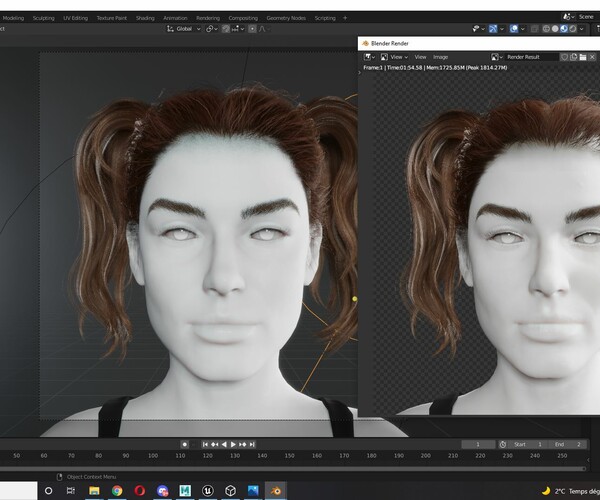
Task: Open Windows Task View button
Action: [71, 490]
